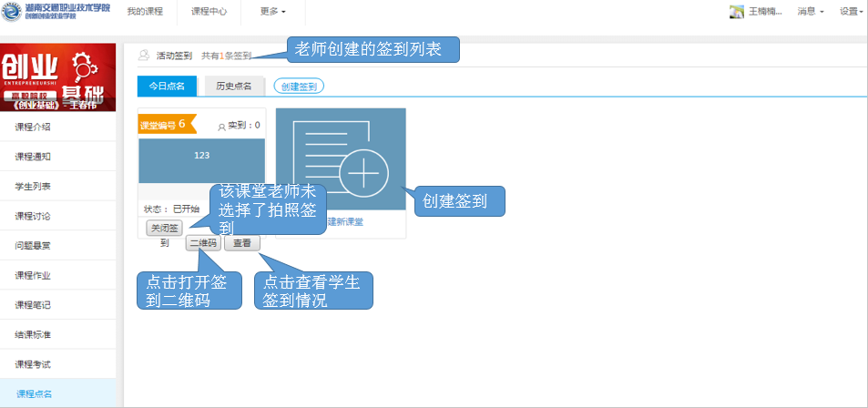Go to 我的课程 in top navigation
The width and height of the screenshot is (868, 408).
click(x=143, y=12)
